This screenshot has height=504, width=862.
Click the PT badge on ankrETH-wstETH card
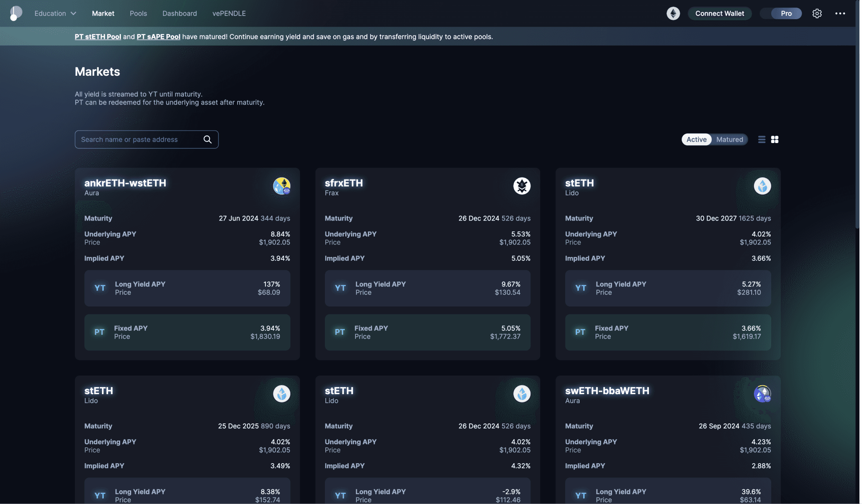(x=100, y=333)
